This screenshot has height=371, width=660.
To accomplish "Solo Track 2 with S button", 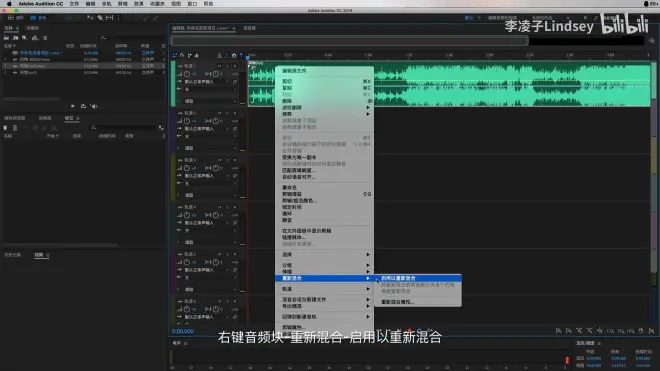I will coord(227,113).
